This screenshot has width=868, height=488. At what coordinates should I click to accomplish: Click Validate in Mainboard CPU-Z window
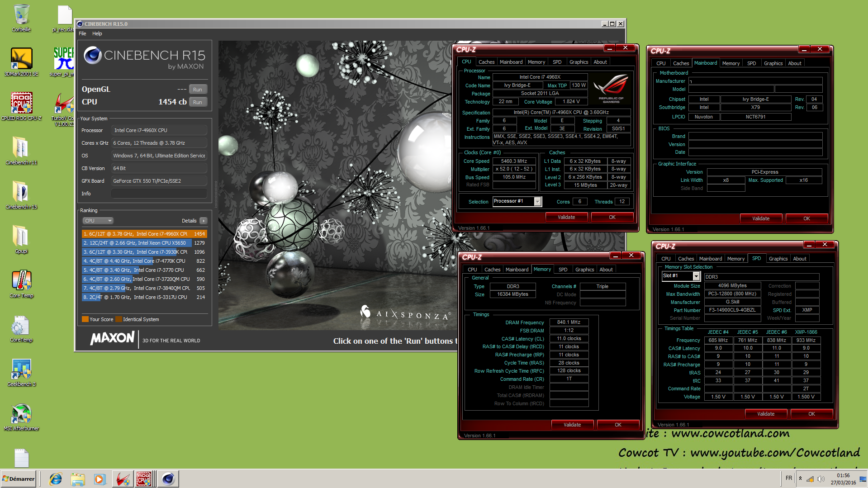(761, 218)
